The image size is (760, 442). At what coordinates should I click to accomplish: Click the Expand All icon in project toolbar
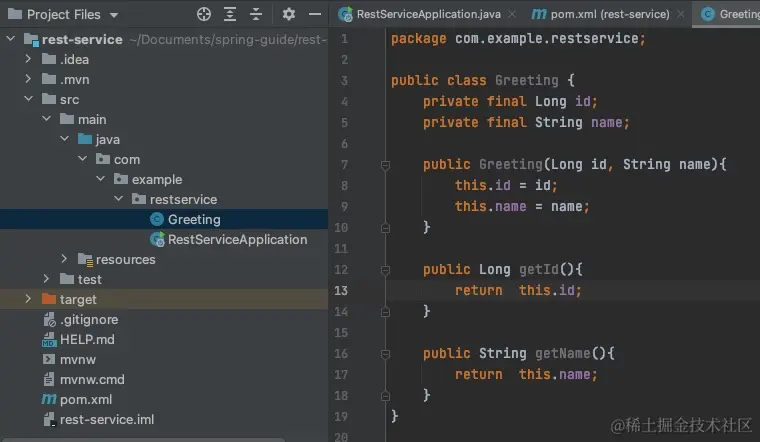tap(230, 14)
